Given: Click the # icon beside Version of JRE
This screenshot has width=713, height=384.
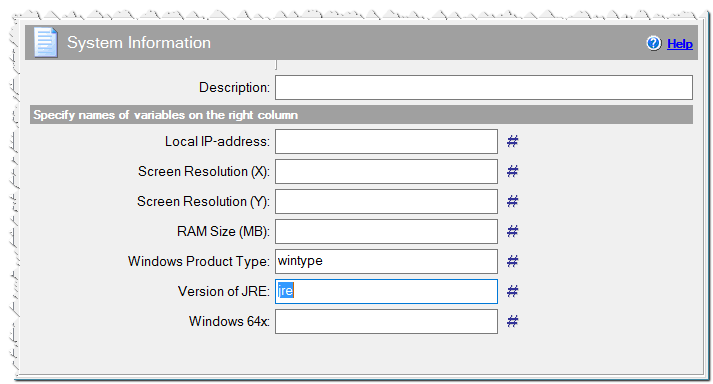Looking at the screenshot, I should click(512, 292).
